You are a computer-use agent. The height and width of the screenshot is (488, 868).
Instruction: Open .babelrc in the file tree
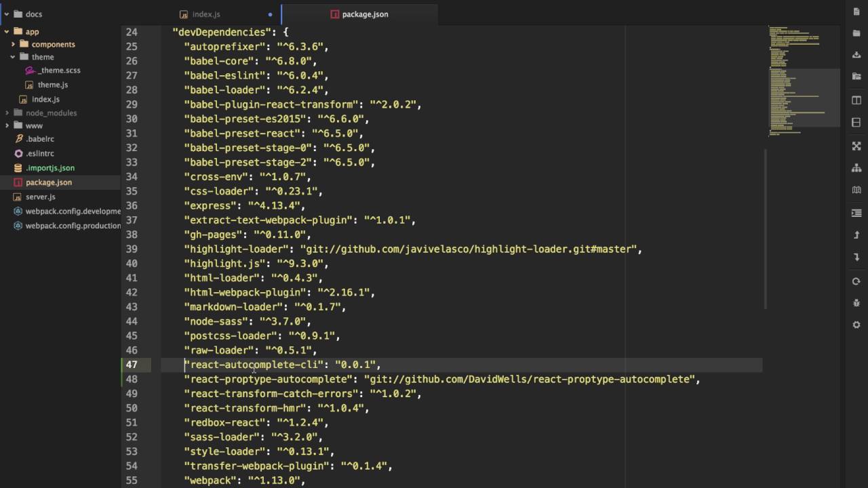click(40, 139)
